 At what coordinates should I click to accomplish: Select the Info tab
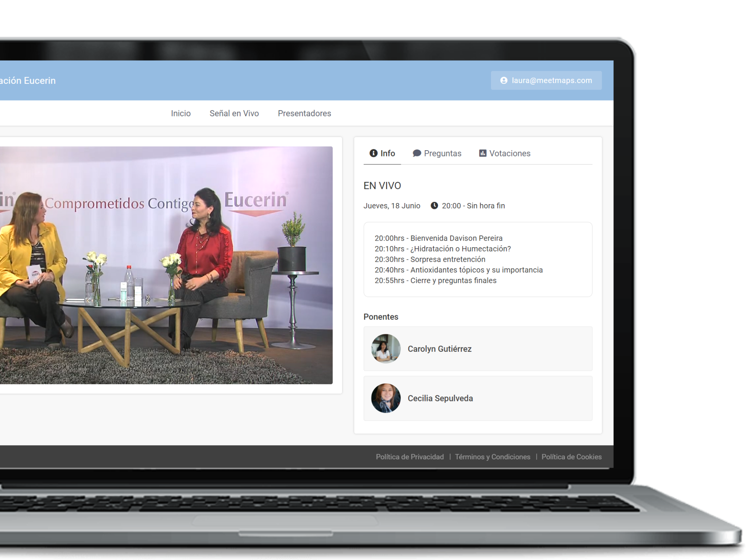coord(382,153)
